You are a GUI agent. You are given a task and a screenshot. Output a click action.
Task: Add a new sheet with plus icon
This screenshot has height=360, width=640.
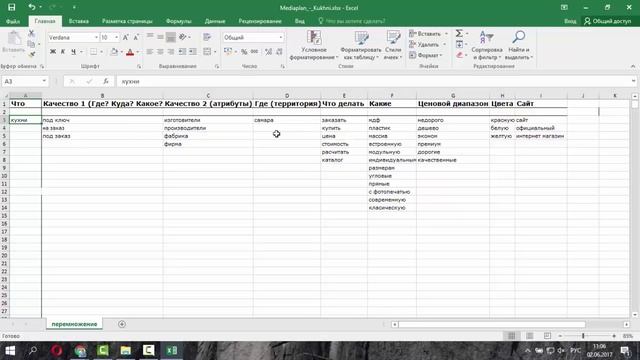(122, 324)
